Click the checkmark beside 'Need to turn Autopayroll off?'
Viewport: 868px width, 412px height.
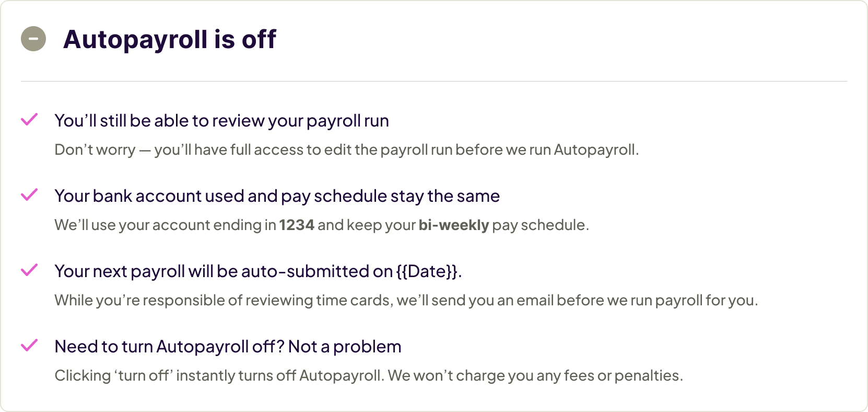click(29, 346)
